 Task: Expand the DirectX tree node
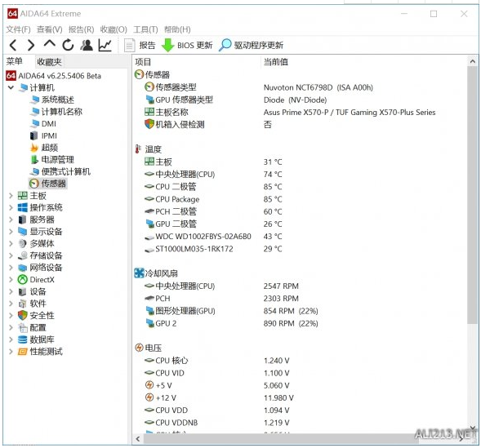point(11,279)
